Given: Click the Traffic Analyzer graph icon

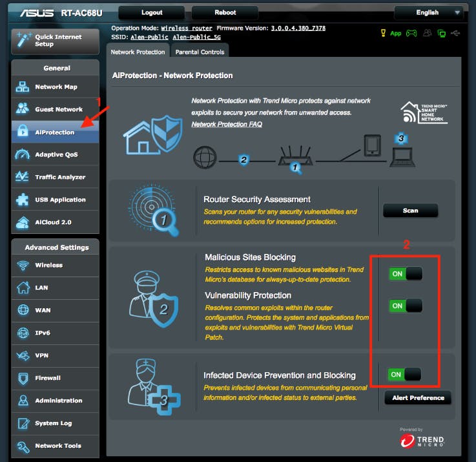Looking at the screenshot, I should tap(22, 176).
